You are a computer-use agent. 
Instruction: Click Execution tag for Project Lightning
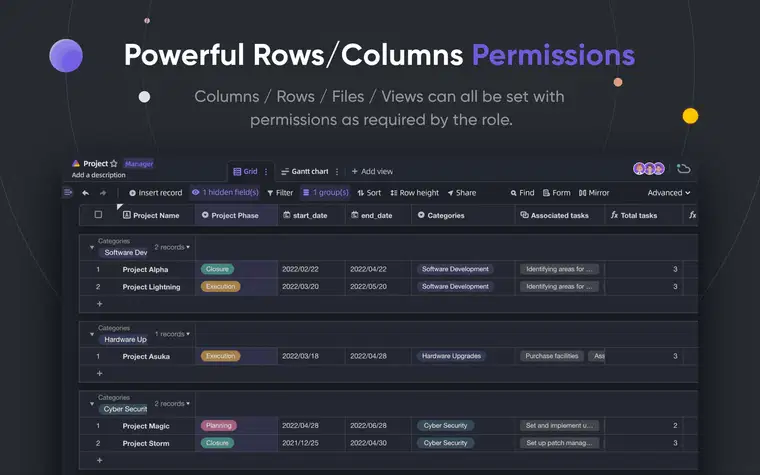221,286
